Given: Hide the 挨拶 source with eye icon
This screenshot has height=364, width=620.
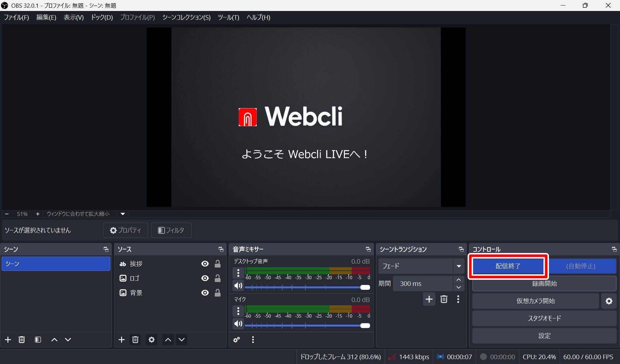Looking at the screenshot, I should coord(205,264).
